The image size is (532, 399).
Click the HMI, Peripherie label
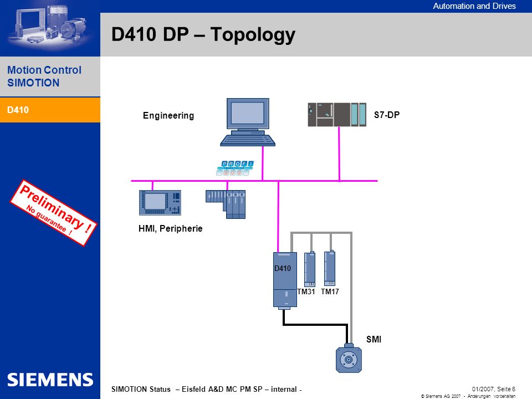(x=170, y=229)
